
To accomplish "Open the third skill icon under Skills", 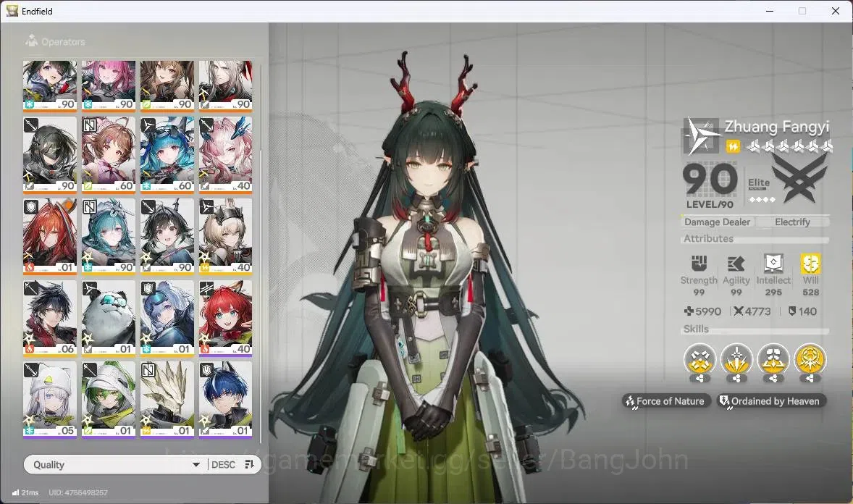I will pyautogui.click(x=773, y=359).
